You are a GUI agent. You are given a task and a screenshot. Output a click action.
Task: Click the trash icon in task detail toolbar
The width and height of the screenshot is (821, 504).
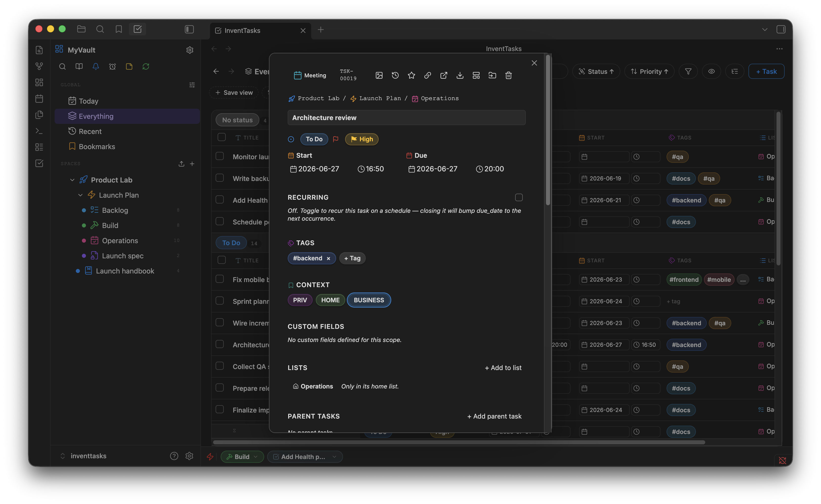508,75
